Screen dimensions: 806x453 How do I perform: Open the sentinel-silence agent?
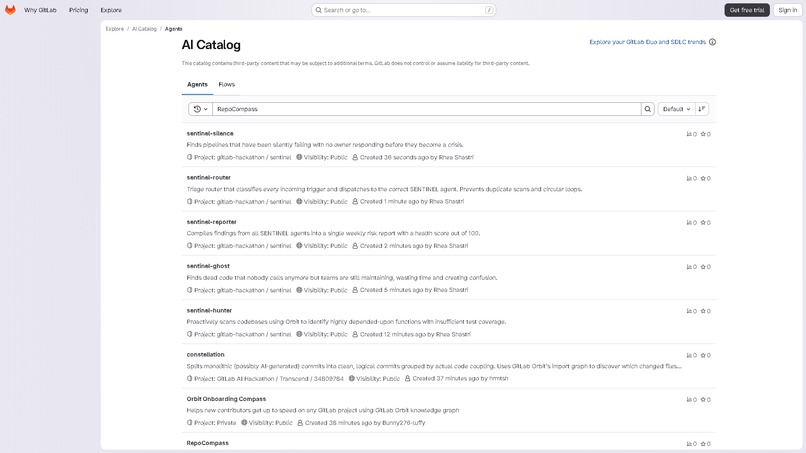tap(210, 133)
